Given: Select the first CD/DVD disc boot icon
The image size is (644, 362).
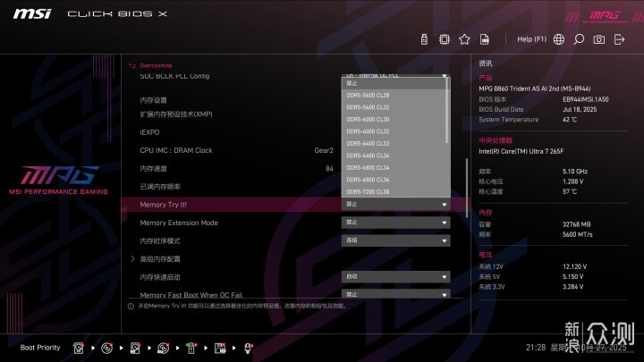Looking at the screenshot, I should coord(106,348).
